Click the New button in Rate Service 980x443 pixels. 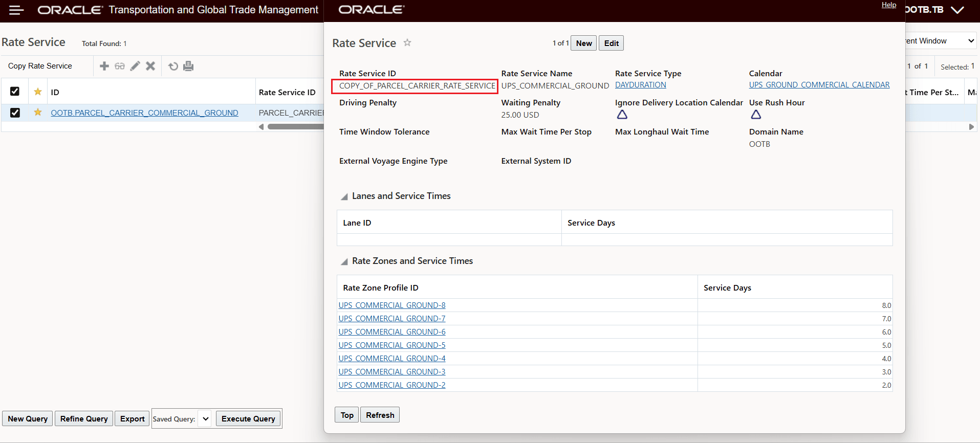coord(584,43)
